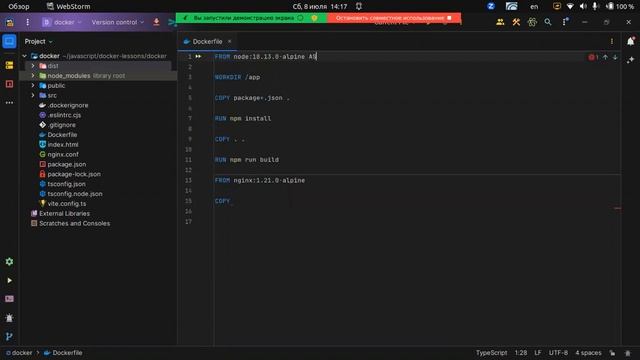The image size is (640, 360).
Task: Expand the public folder
Action: click(x=33, y=85)
